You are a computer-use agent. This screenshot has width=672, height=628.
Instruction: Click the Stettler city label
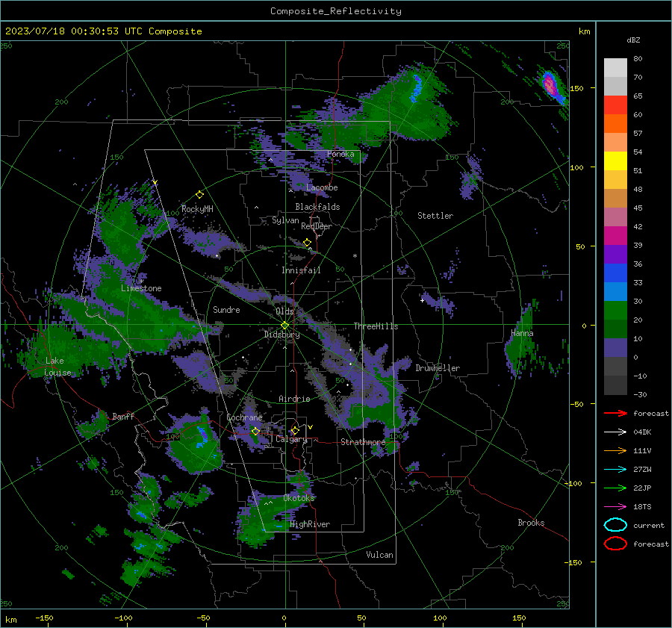[x=435, y=216]
